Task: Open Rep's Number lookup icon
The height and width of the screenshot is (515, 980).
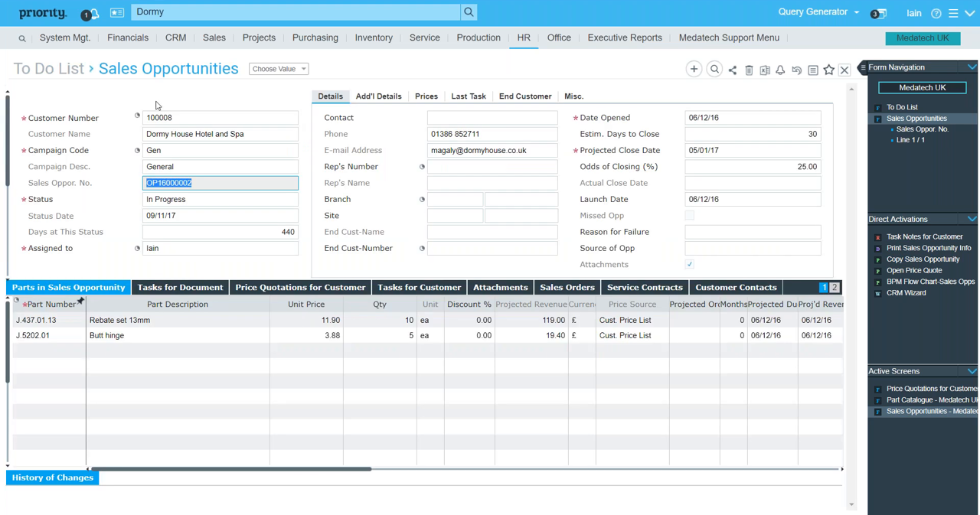Action: point(422,166)
